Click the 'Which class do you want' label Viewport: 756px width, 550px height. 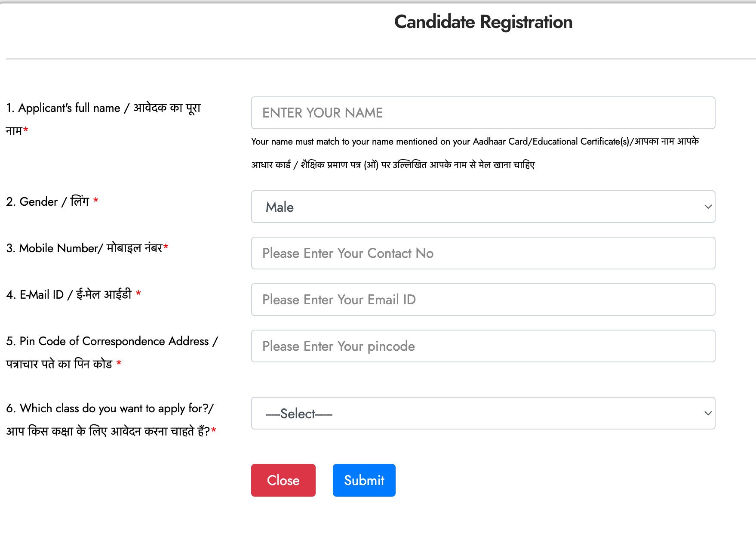[110, 408]
